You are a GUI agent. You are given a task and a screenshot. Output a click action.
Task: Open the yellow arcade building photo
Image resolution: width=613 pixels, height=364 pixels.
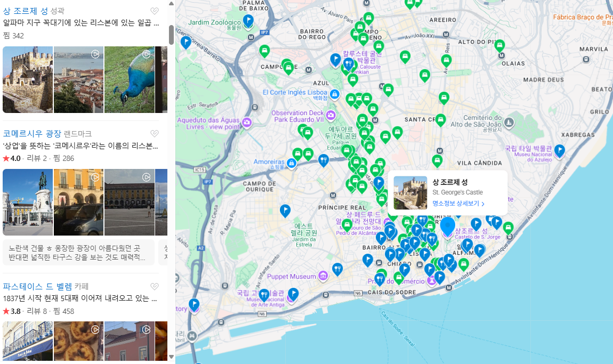[78, 202]
